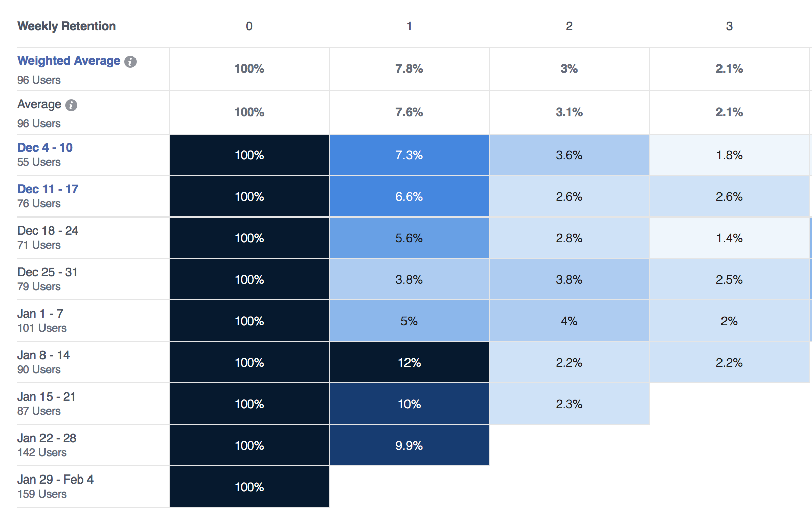Click the Dec 25 - 31 row label
The image size is (812, 520).
(48, 272)
